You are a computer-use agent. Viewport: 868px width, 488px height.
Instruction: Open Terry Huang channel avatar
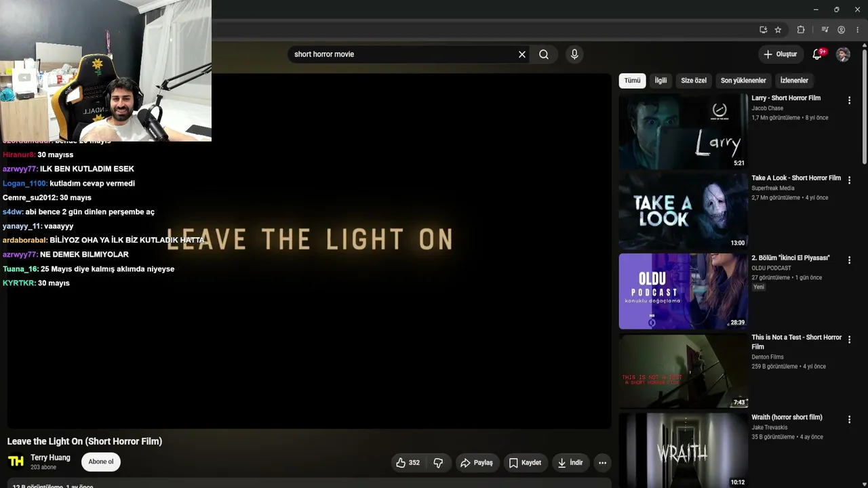16,462
